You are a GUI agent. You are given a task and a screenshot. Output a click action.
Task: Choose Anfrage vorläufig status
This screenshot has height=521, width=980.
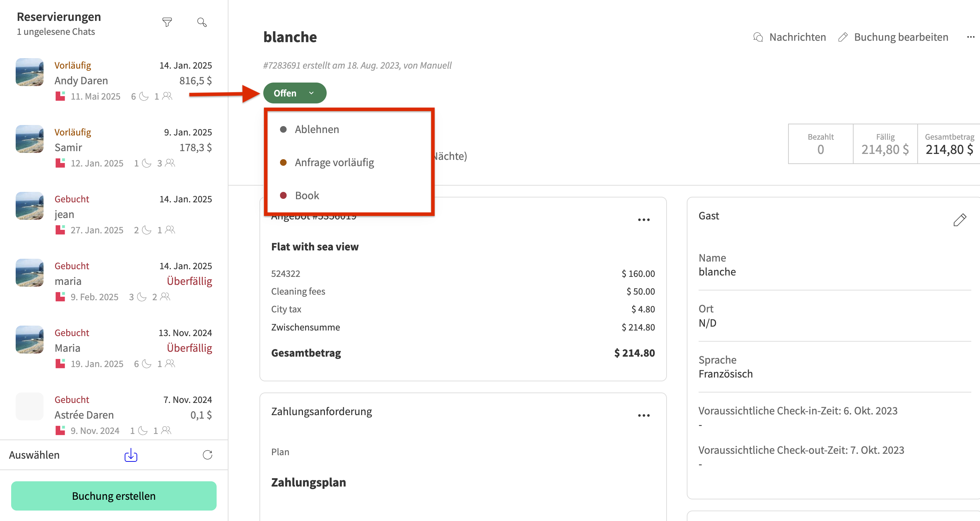(x=334, y=163)
